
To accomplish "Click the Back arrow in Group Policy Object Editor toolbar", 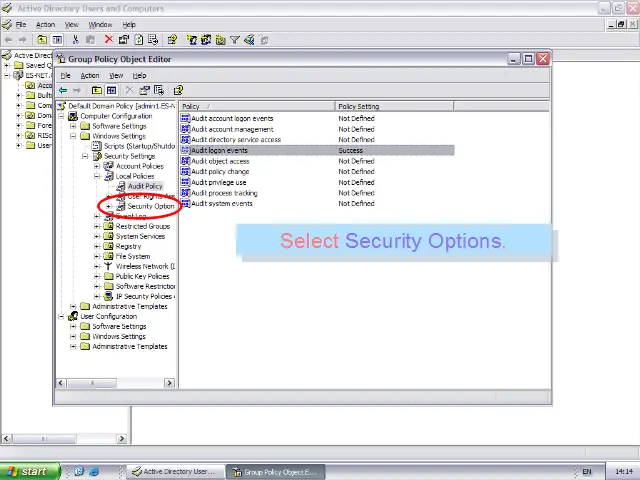I will (63, 90).
